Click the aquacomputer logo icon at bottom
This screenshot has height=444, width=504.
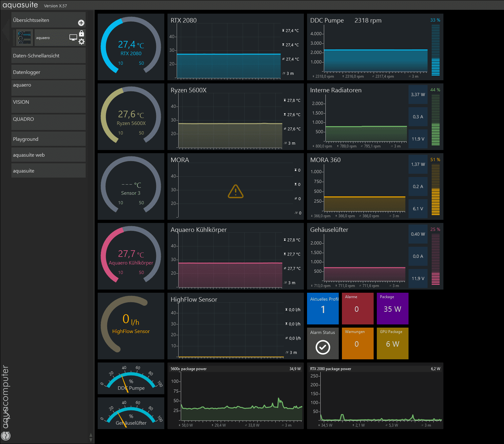pos(6,436)
